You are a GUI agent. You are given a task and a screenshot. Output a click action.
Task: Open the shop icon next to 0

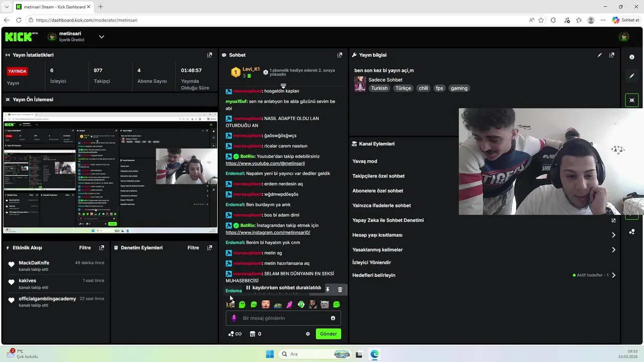tap(253, 334)
